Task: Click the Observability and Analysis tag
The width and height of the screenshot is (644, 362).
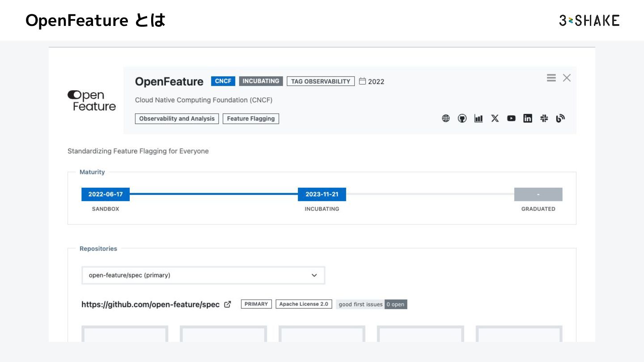Action: [x=177, y=118]
